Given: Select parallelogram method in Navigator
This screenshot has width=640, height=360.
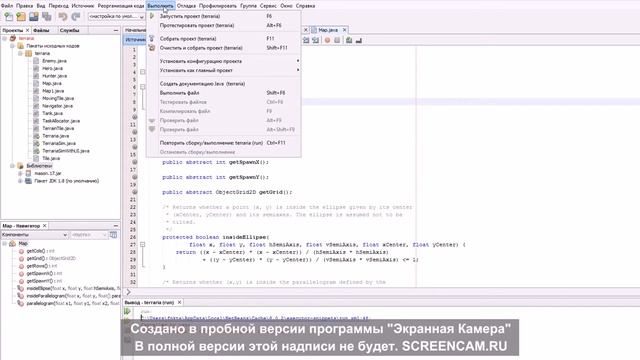Looking at the screenshot, I should click(73, 303).
